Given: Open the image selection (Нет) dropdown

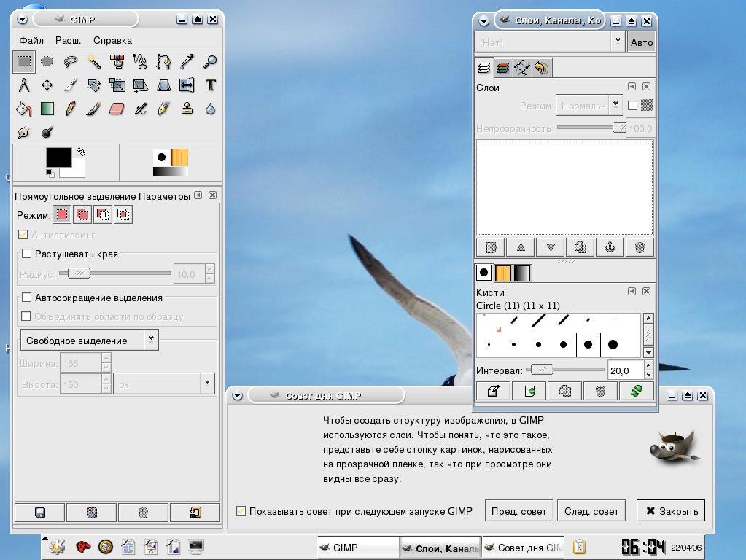Looking at the screenshot, I should (550, 42).
